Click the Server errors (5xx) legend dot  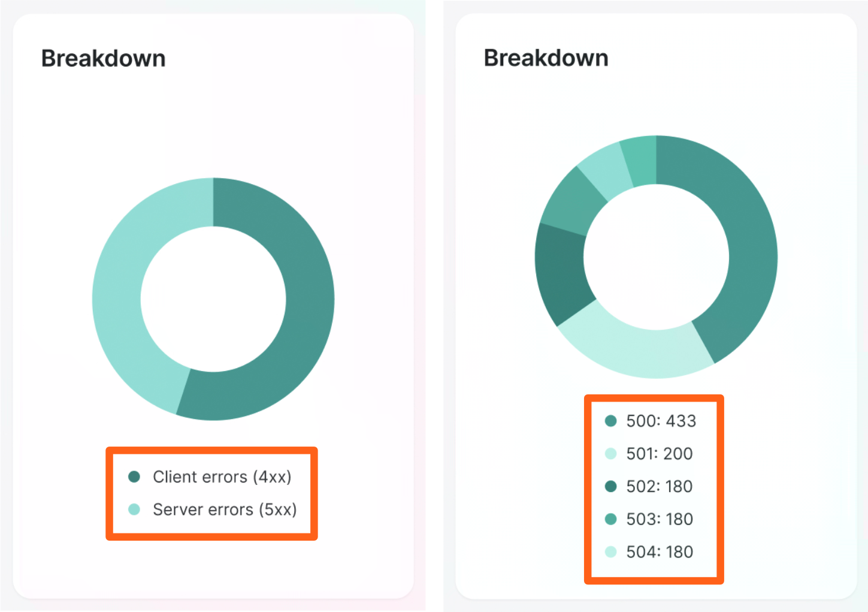[134, 510]
